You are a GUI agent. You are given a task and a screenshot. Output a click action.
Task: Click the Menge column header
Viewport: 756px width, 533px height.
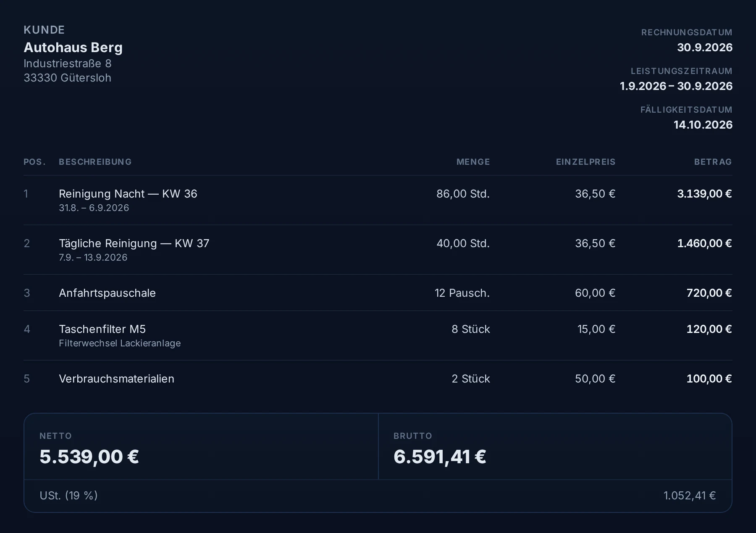473,162
